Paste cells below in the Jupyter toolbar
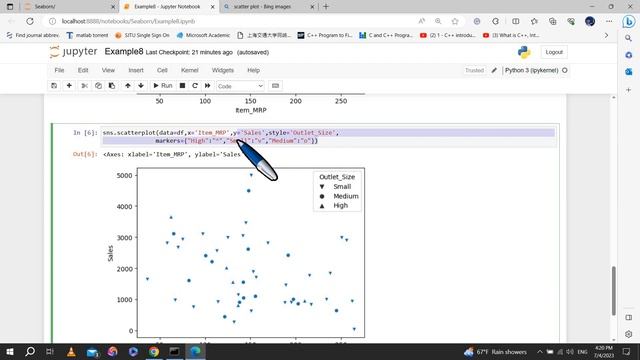This screenshot has width=640, height=360. click(x=112, y=86)
